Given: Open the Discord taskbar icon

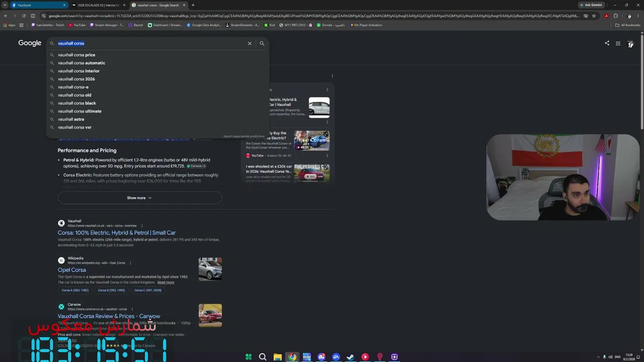Looking at the screenshot, I should 321,357.
